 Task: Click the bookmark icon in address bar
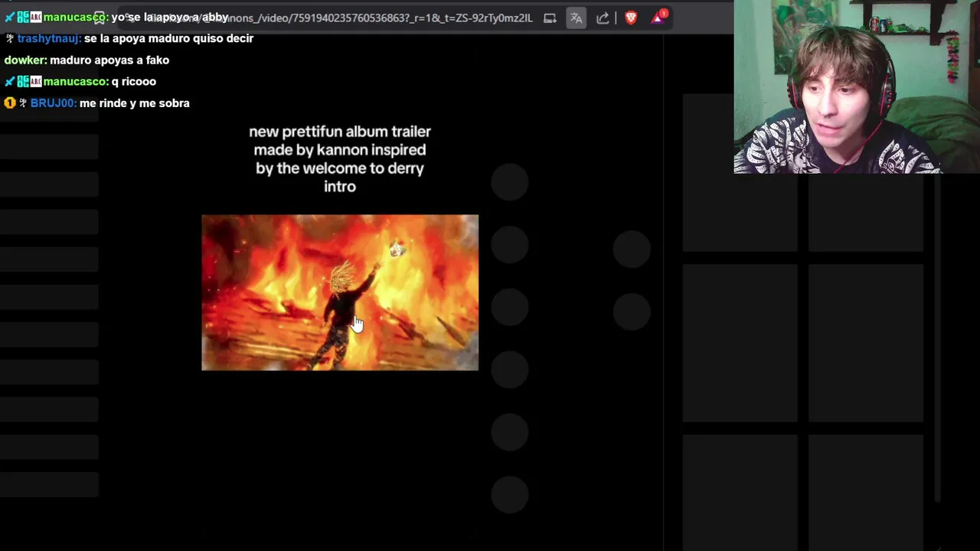(100, 18)
